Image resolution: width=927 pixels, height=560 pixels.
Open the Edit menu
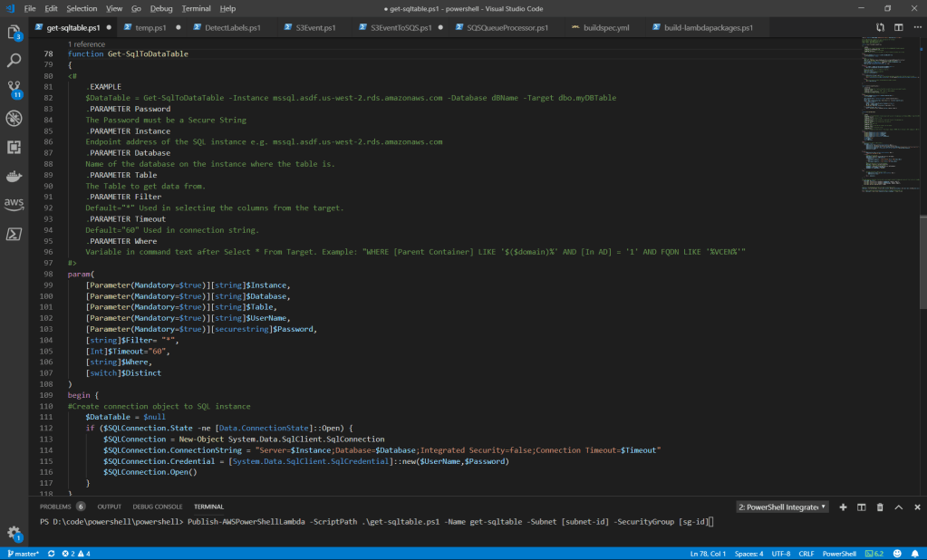pyautogui.click(x=51, y=8)
